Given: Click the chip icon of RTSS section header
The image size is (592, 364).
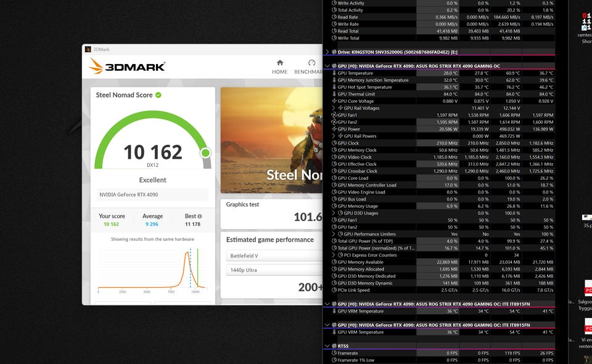Looking at the screenshot, I should (334, 346).
